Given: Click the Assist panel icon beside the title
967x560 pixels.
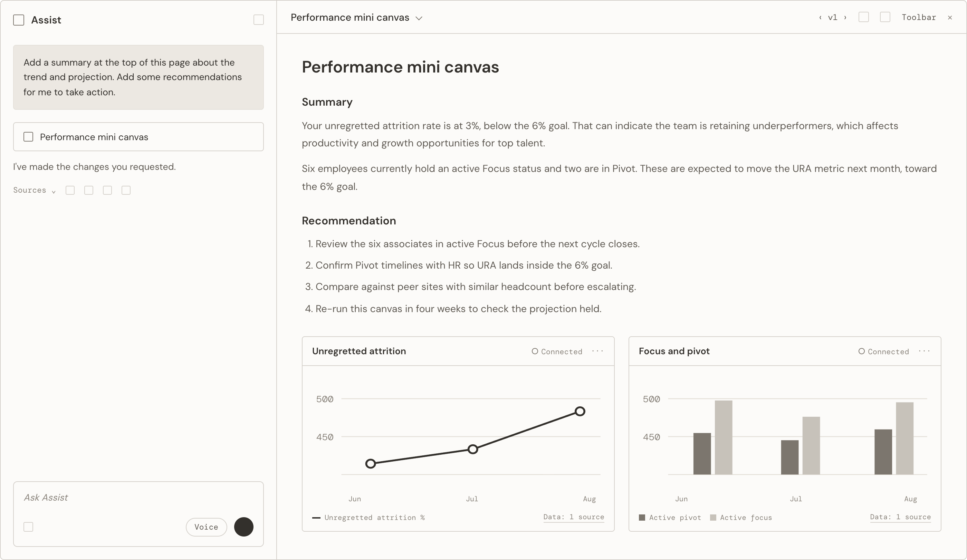Looking at the screenshot, I should tap(18, 20).
